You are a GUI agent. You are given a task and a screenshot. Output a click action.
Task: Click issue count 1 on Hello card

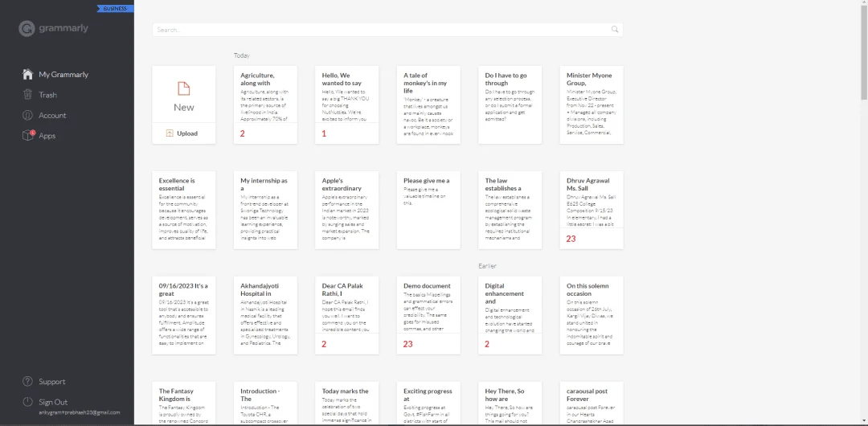pos(324,133)
